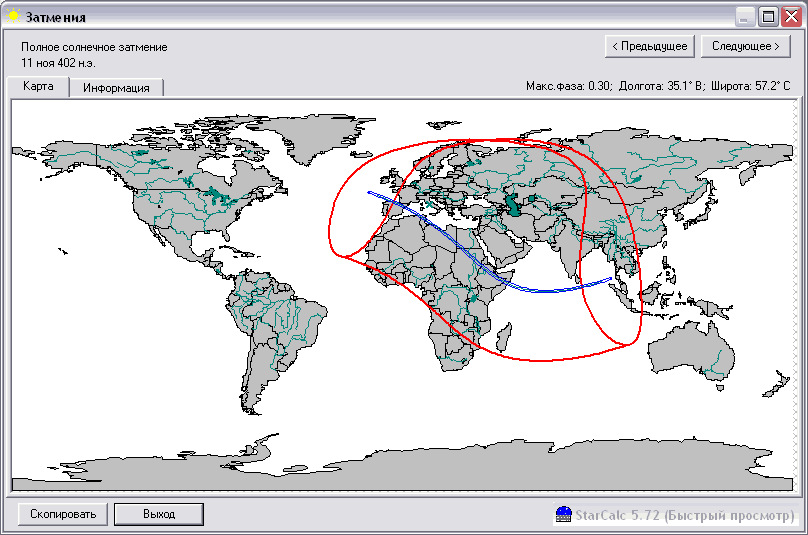Click Madagascar island on the map
The height and width of the screenshot is (535, 808).
[504, 337]
